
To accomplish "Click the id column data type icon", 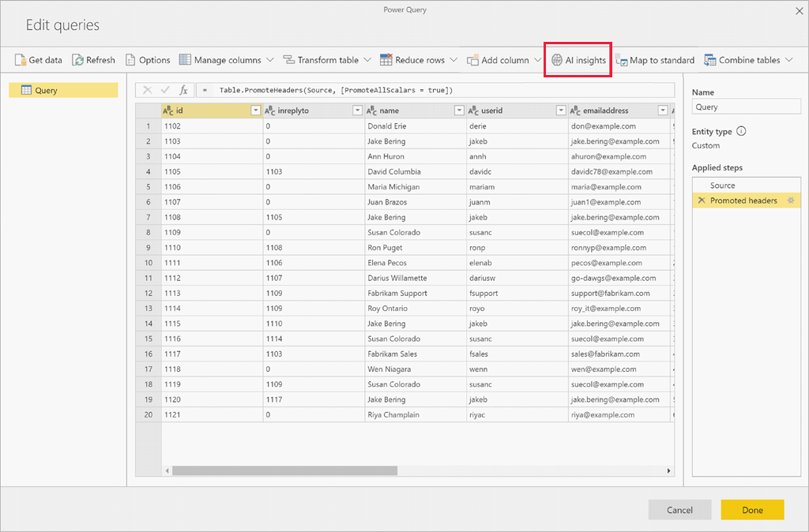I will click(x=168, y=111).
